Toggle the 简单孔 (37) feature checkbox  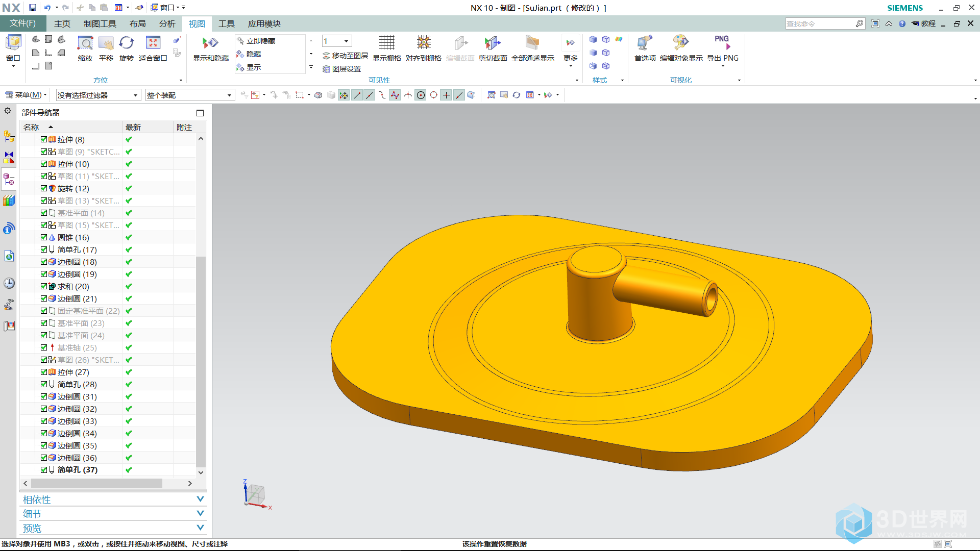(x=44, y=470)
